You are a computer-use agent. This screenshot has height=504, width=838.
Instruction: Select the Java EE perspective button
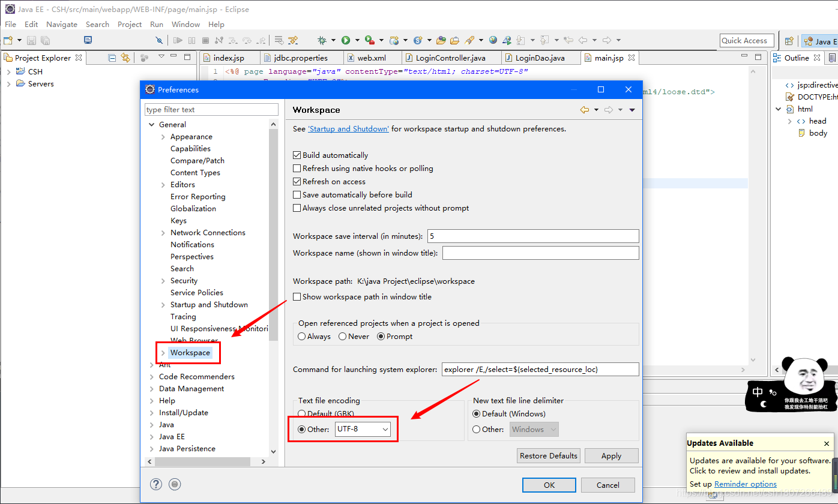coord(819,41)
